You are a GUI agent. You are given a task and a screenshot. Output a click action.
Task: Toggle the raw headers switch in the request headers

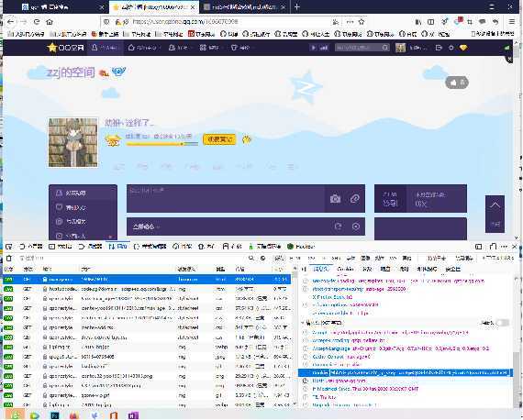pyautogui.click(x=502, y=323)
